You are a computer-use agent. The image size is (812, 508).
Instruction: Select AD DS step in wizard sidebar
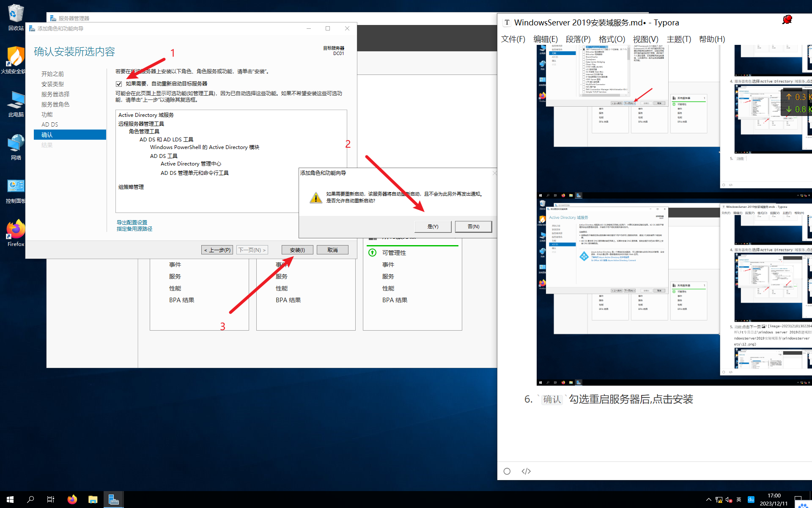point(50,124)
